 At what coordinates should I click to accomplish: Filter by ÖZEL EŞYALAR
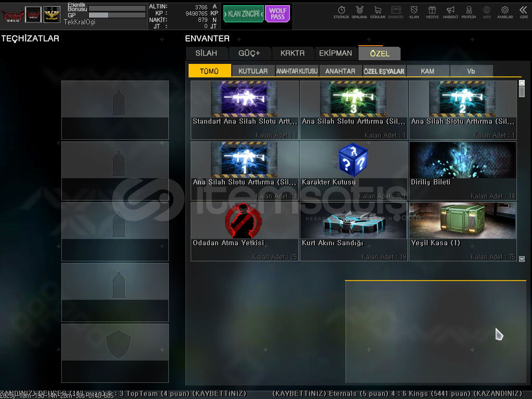point(384,71)
